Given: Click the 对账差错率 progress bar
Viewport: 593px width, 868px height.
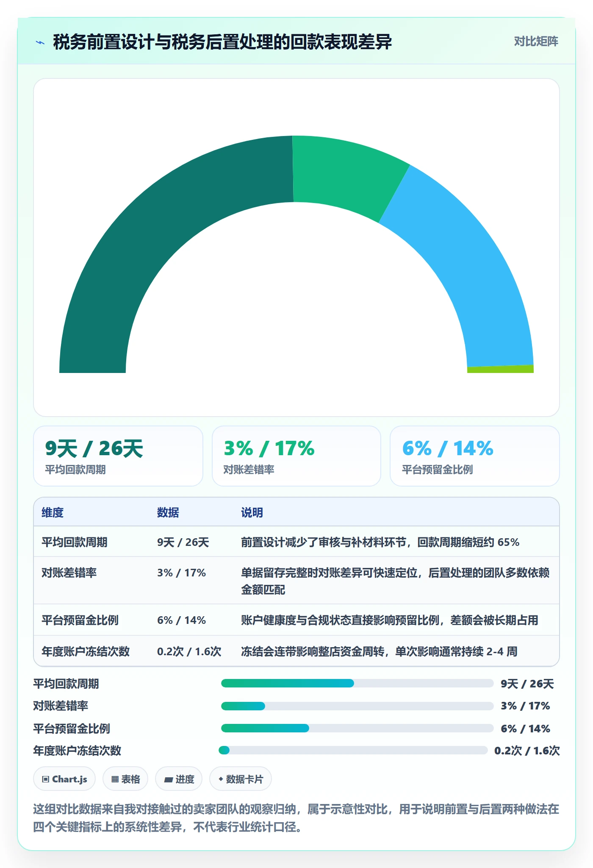Looking at the screenshot, I should (357, 706).
